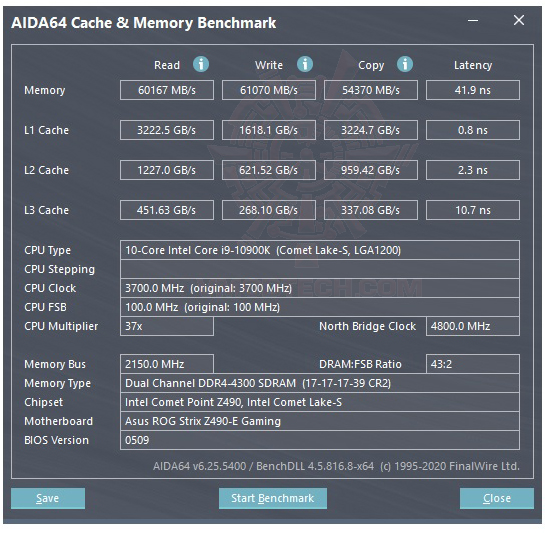Select L1 Cache read 3222.5 GB/s
The image size is (547, 533).
167,130
